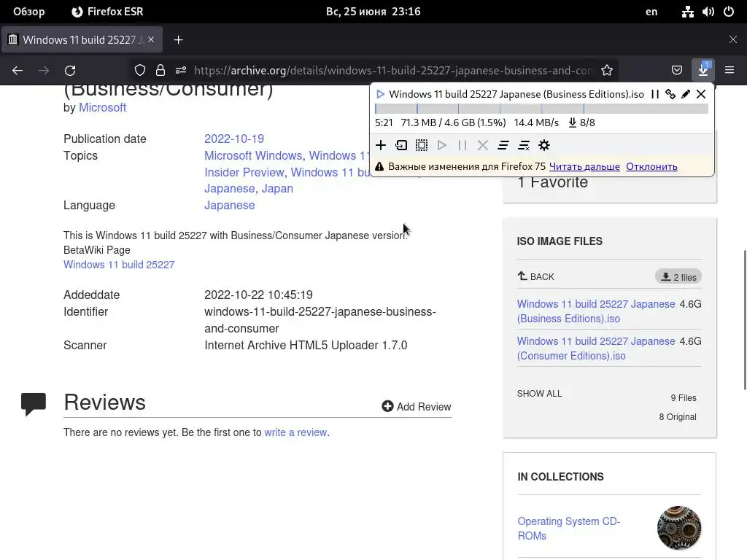Download the Consumer Editions.iso file link
747x560 pixels.
[x=596, y=348]
